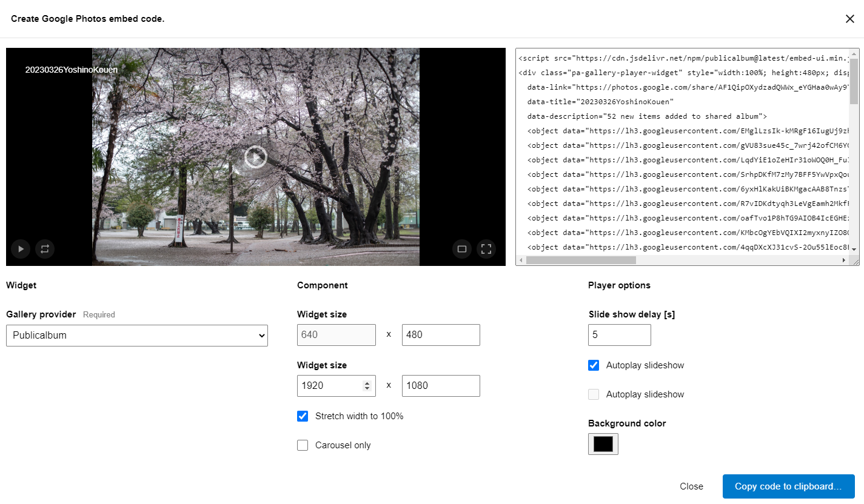Click the 'Slide show delay [s]' label
This screenshot has height=504, width=864.
point(632,314)
